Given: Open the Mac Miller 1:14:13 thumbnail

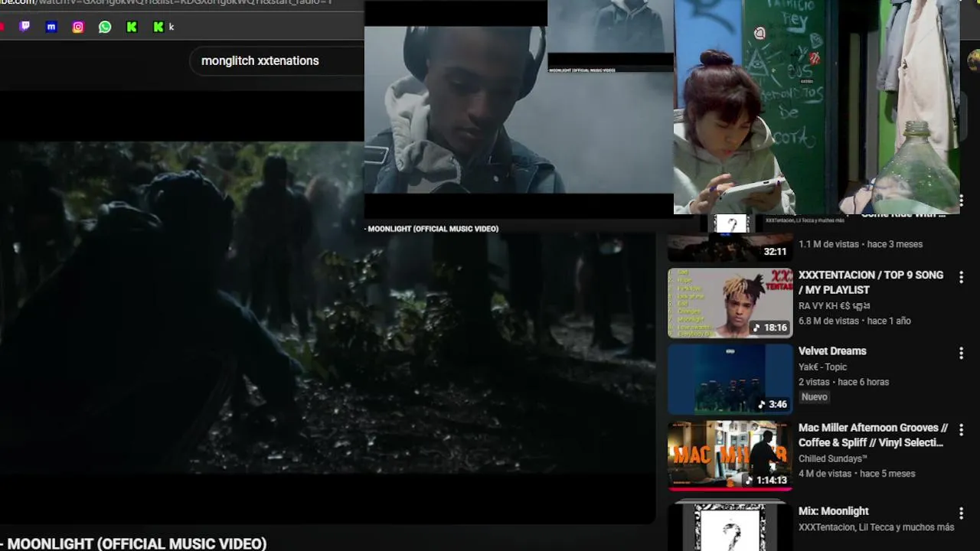Looking at the screenshot, I should coord(730,456).
